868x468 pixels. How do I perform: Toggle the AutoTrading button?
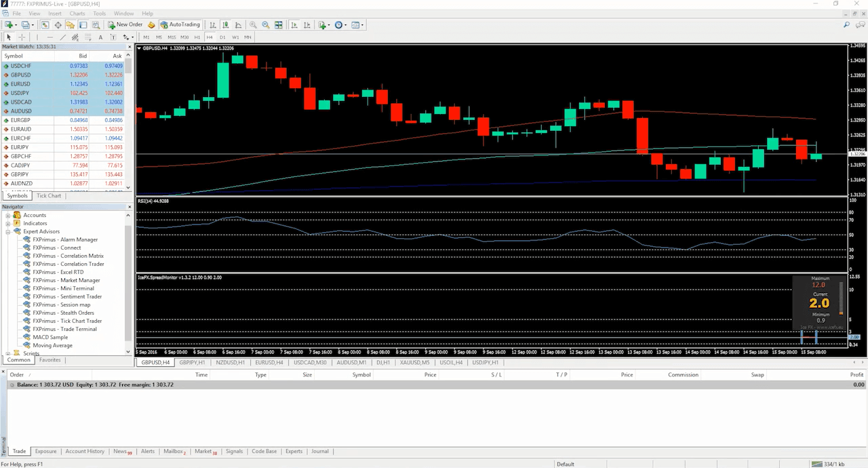click(x=180, y=24)
